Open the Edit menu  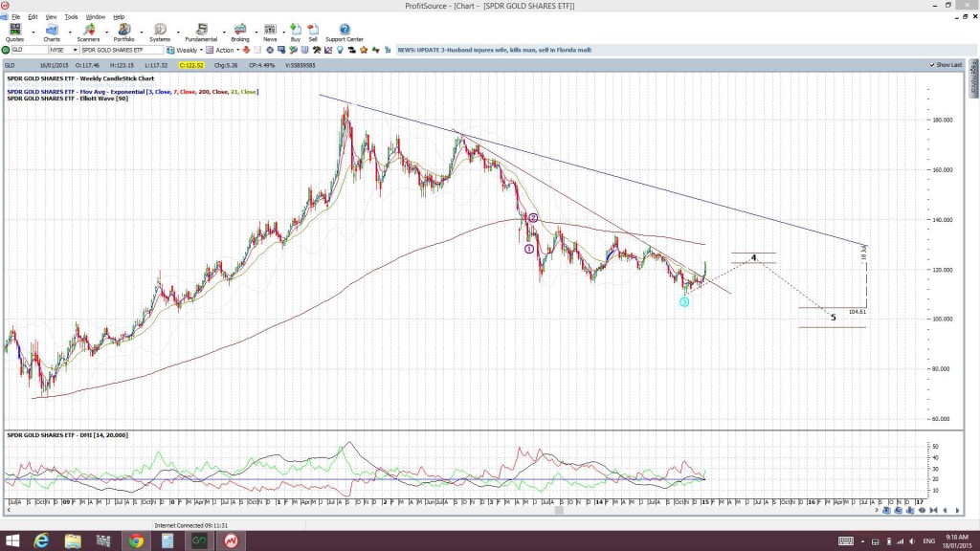click(33, 17)
